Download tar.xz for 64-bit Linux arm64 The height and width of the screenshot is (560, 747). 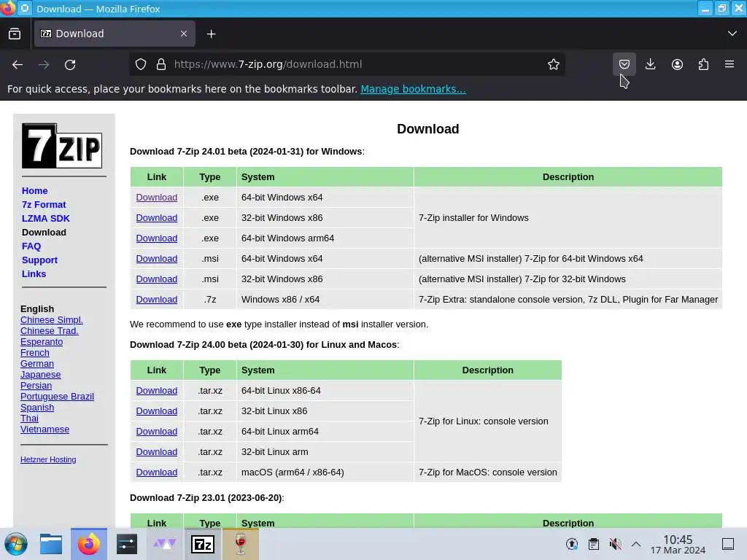click(x=157, y=432)
